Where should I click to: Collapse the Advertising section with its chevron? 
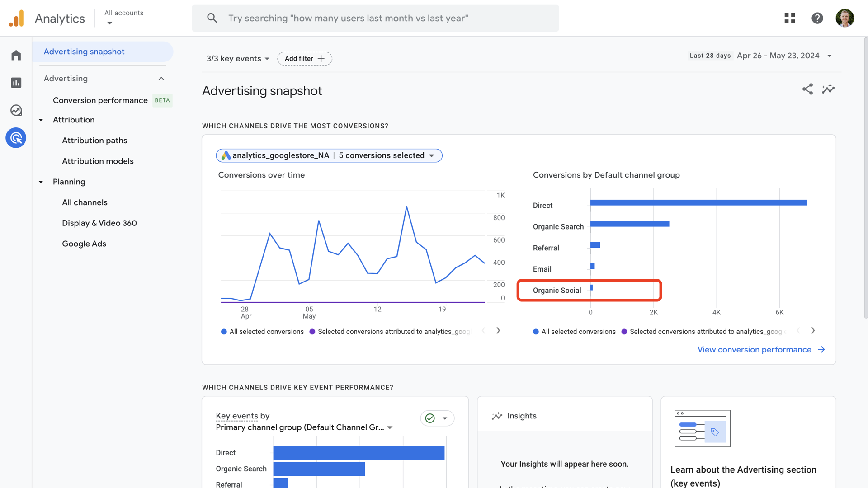click(x=161, y=78)
